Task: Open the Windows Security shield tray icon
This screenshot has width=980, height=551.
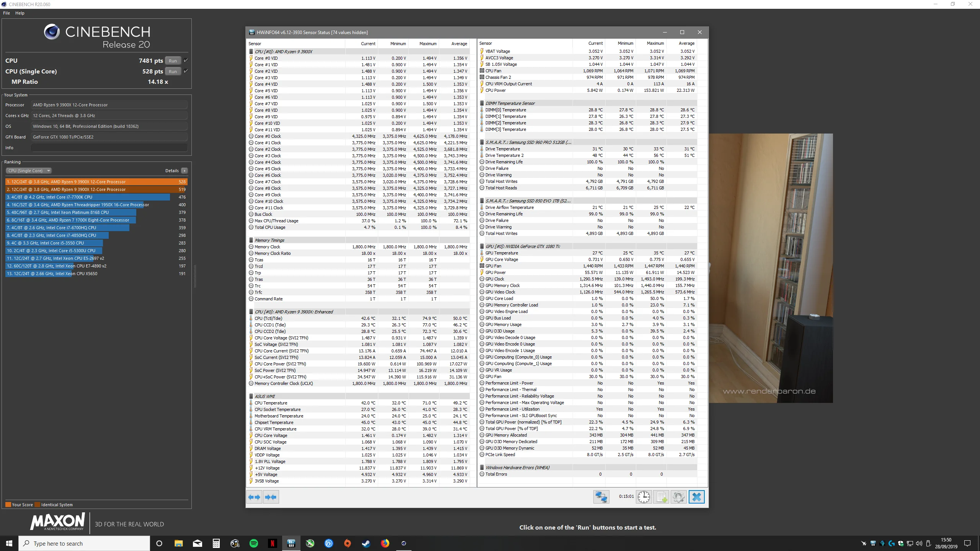Action: point(901,543)
